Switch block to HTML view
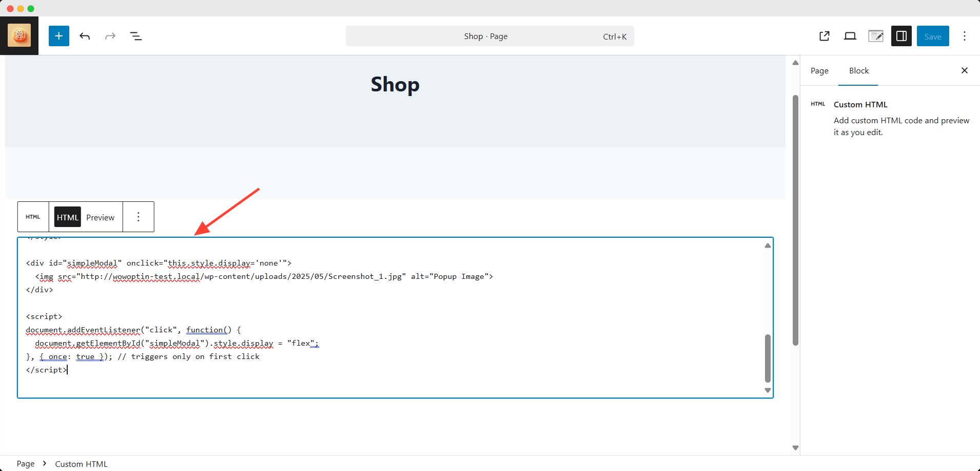 (x=68, y=217)
